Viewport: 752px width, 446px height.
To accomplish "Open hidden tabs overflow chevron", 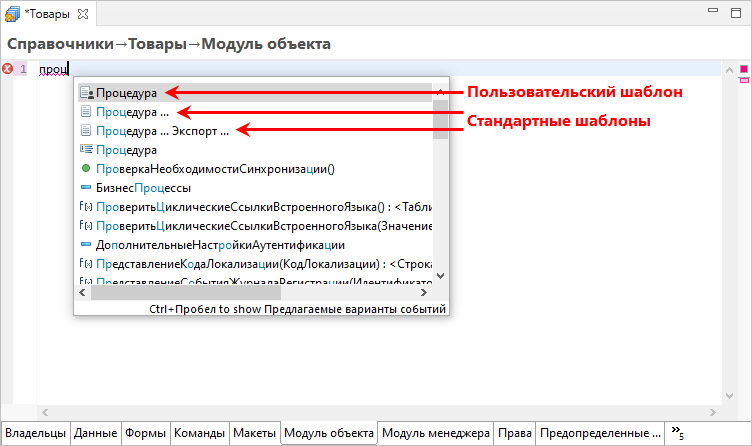I will [x=677, y=433].
